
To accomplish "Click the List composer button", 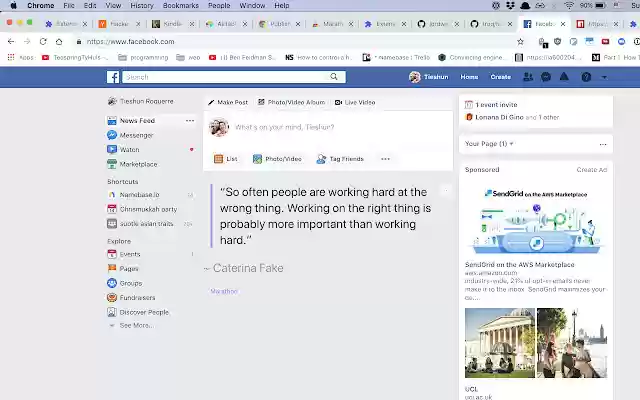I will (226, 159).
